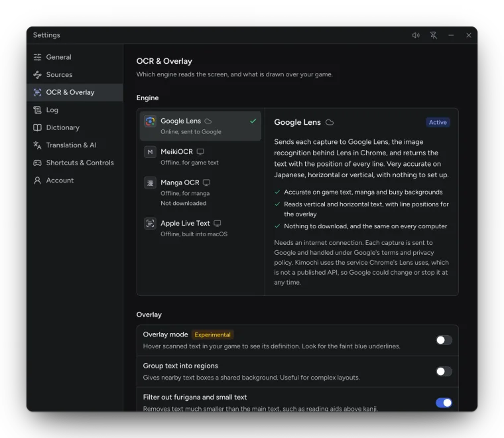Click the monitor icon beside Apple Live Text

(x=218, y=224)
